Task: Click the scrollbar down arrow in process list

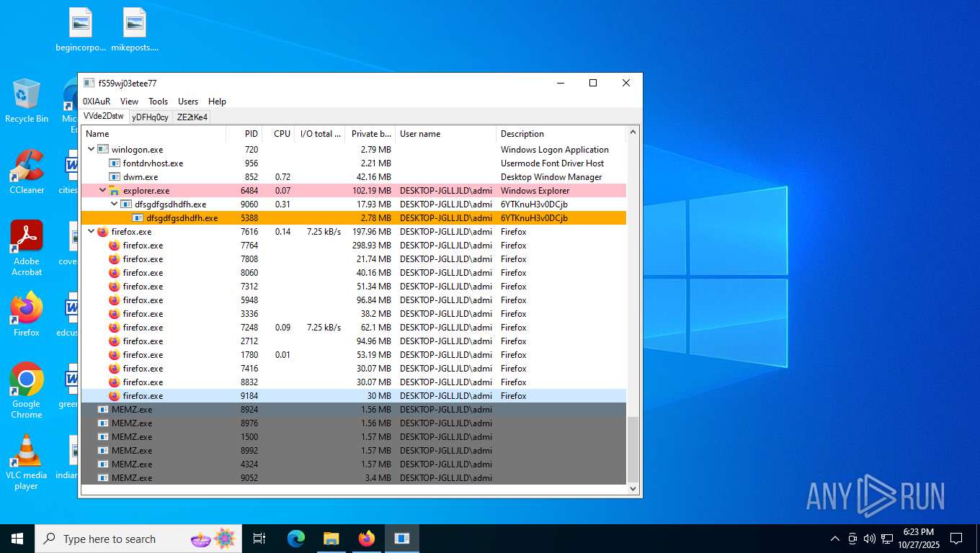Action: [x=633, y=488]
